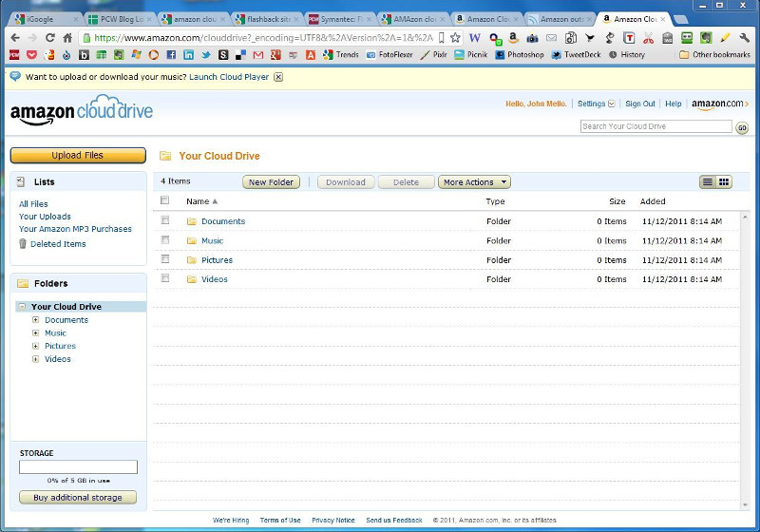Click the blue W extension icon
Image resolution: width=760 pixels, height=532 pixels.
click(x=474, y=38)
